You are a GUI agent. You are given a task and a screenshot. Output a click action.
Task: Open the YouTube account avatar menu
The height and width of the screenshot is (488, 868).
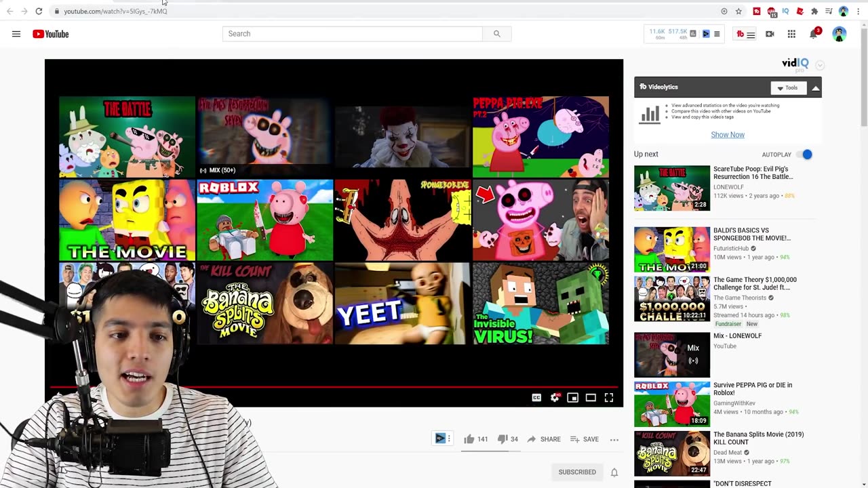(x=840, y=34)
